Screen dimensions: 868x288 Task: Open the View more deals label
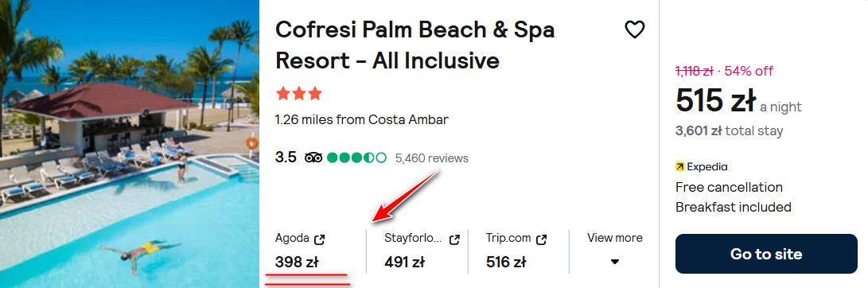click(x=614, y=238)
